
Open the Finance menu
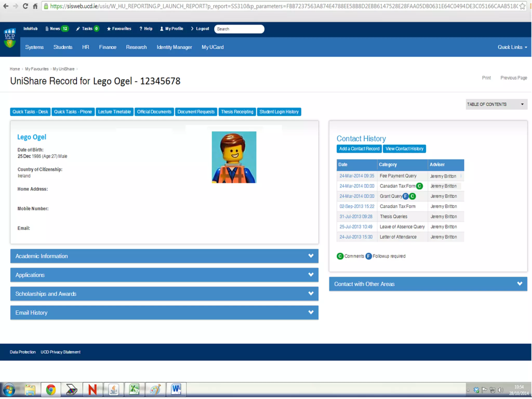(x=108, y=47)
